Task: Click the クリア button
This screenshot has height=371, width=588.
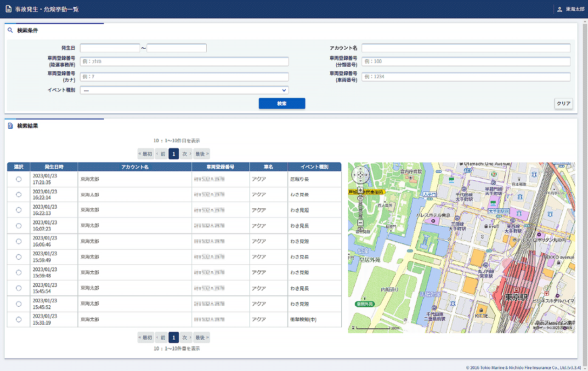Action: coord(564,103)
